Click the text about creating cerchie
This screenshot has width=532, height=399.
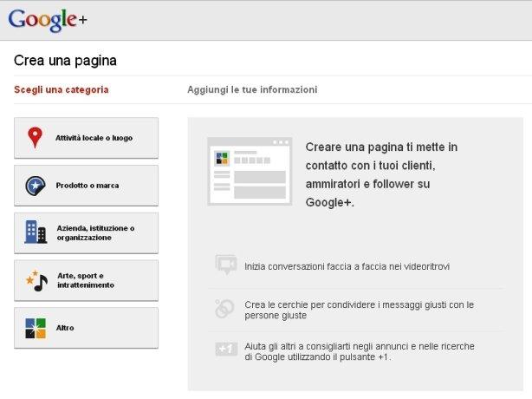[359, 310]
